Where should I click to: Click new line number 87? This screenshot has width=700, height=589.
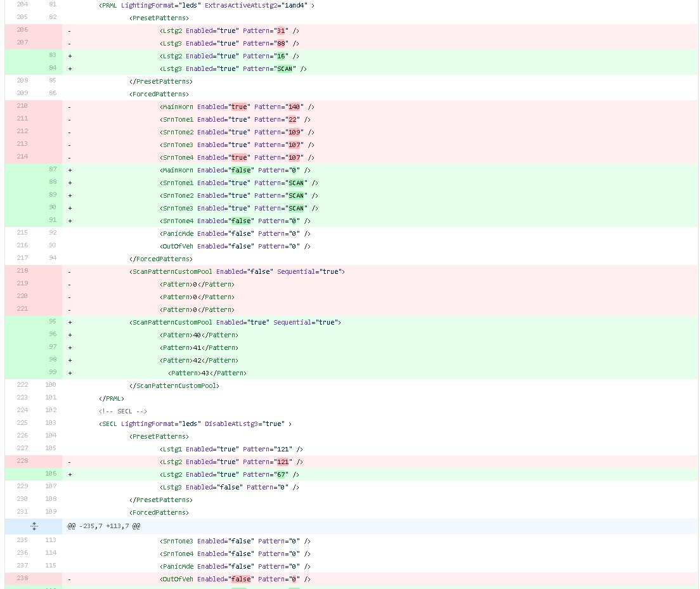click(52, 170)
